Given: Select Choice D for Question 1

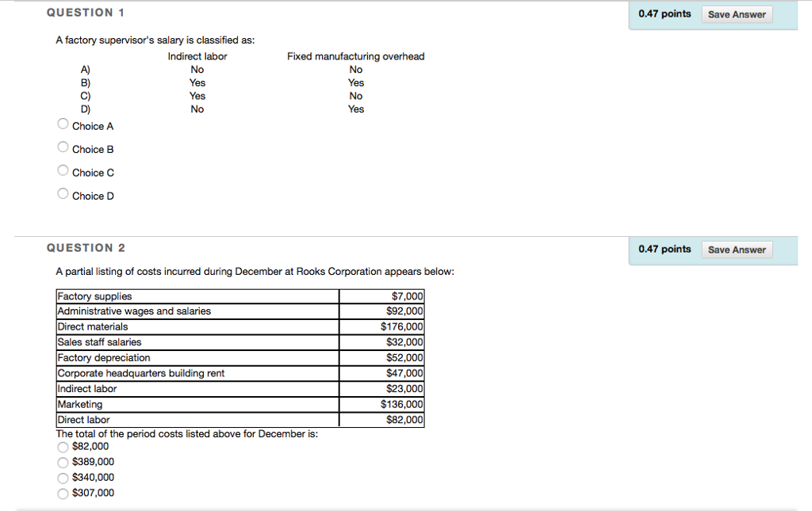Looking at the screenshot, I should pyautogui.click(x=63, y=193).
